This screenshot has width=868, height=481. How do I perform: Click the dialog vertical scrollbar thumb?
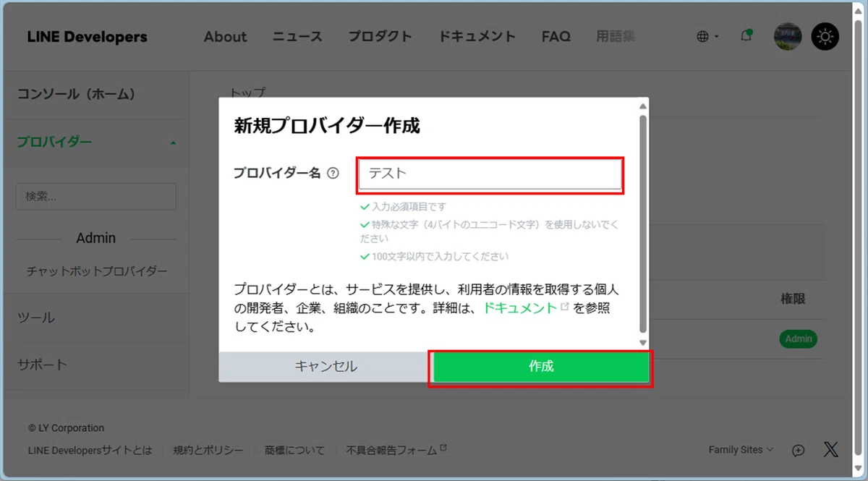click(x=643, y=222)
